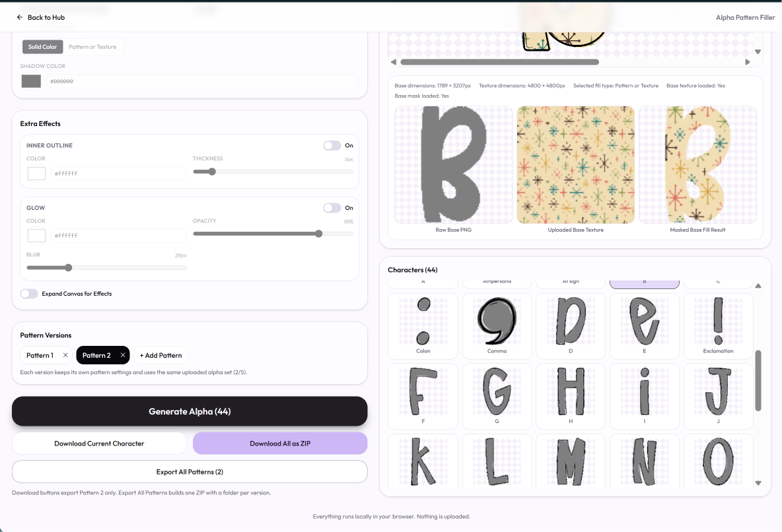Close Pattern 2 using its X icon
782x532 pixels.
point(123,355)
